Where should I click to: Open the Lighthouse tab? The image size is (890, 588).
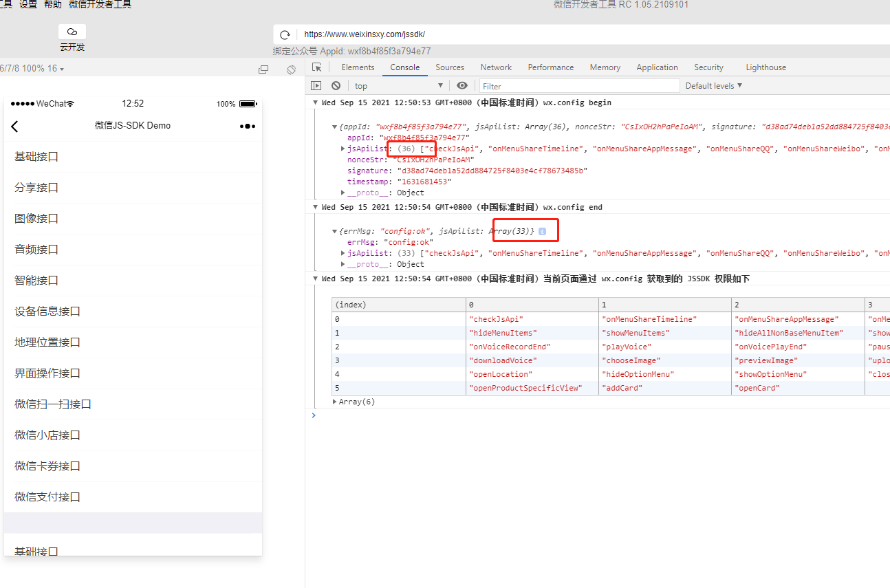point(766,67)
